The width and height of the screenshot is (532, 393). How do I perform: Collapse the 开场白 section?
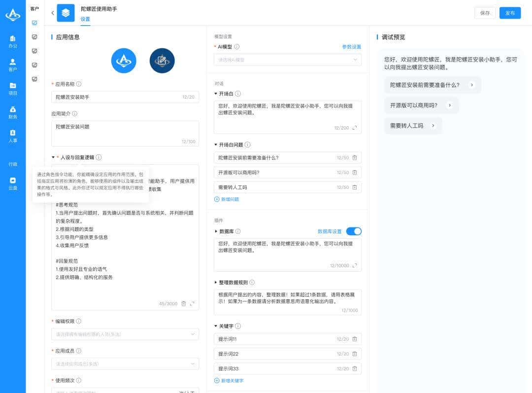[215, 93]
